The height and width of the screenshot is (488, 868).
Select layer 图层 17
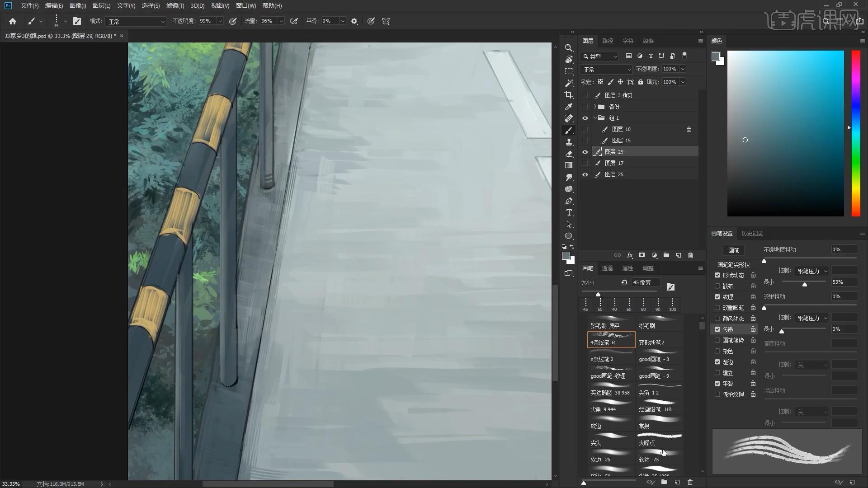pyautogui.click(x=638, y=163)
